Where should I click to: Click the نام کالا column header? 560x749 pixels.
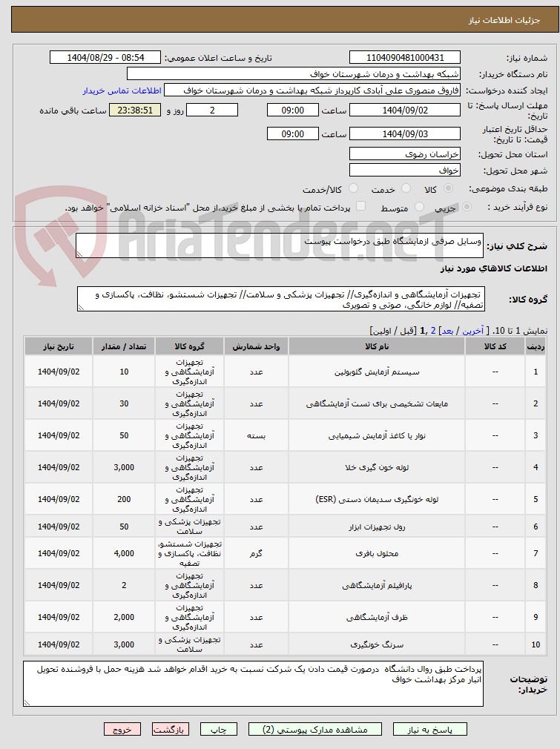pos(377,346)
